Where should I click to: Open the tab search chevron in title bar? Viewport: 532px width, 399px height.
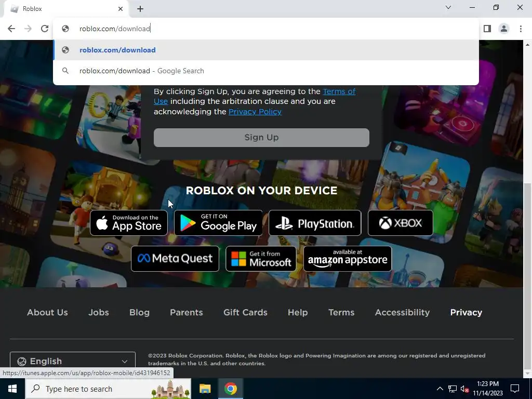tap(448, 7)
